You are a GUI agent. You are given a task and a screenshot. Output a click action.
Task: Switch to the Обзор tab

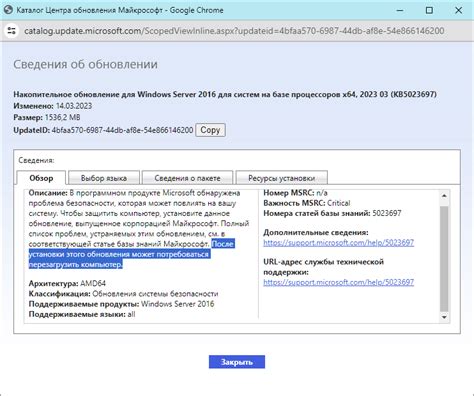coord(41,178)
